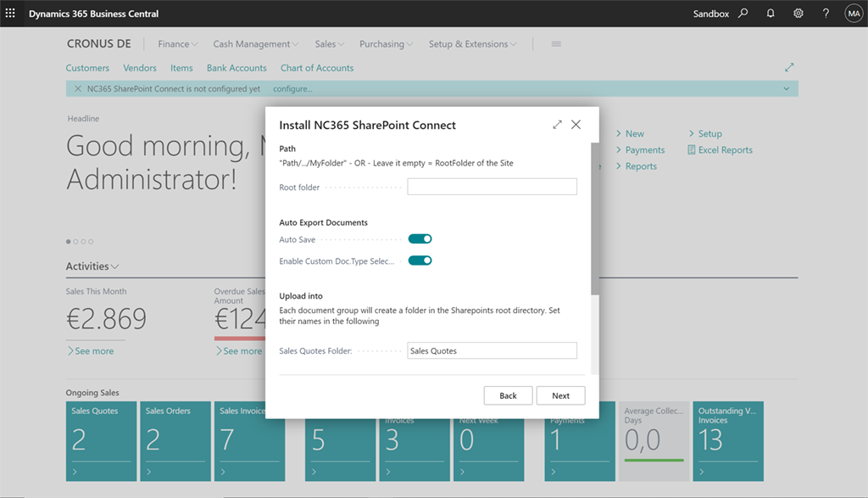Expand the Finance menu
Image resolution: width=868 pixels, height=498 pixels.
[x=178, y=44]
